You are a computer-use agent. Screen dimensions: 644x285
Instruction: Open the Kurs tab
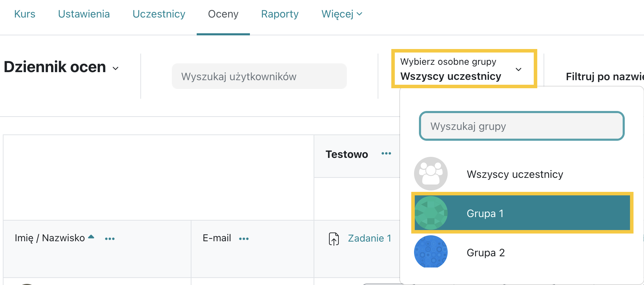25,14
